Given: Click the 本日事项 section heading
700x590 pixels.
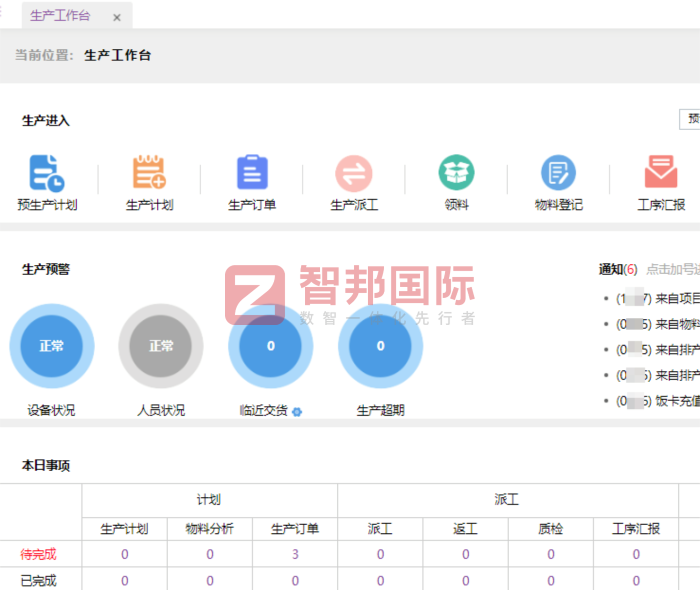Looking at the screenshot, I should click(x=46, y=465).
